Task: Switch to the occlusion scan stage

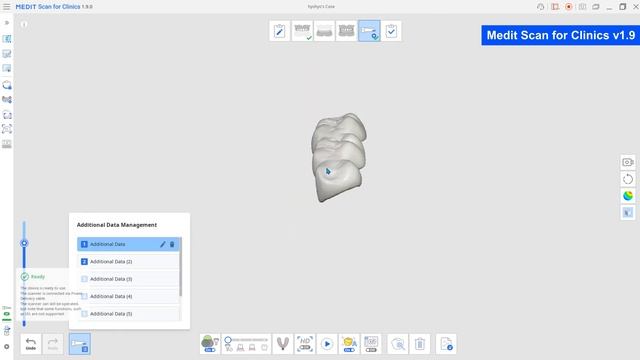Action: 347,31
